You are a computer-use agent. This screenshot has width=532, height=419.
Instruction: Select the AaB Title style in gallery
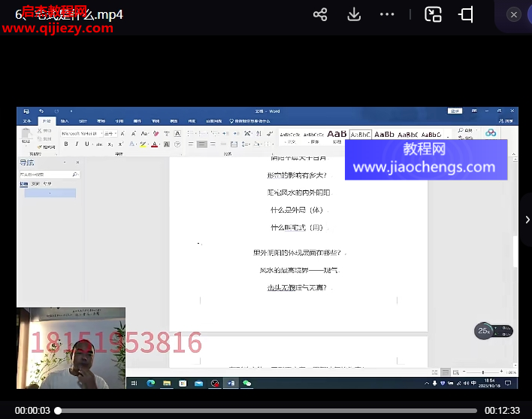[337, 136]
